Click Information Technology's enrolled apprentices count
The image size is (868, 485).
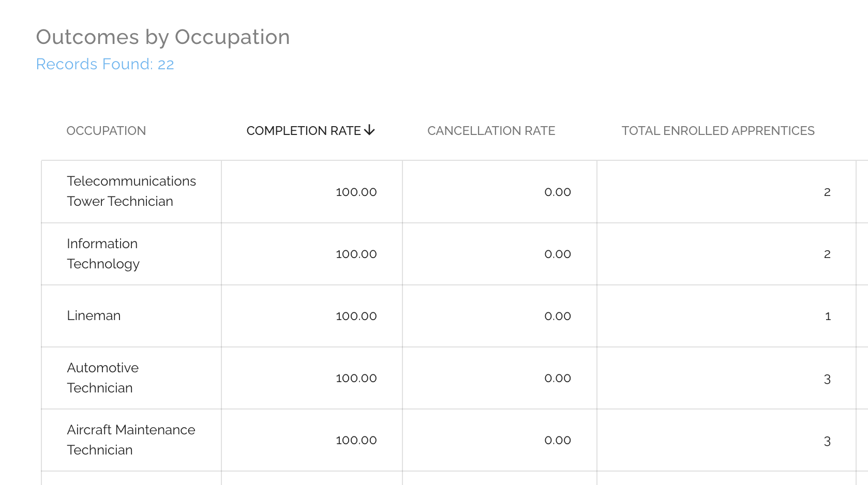(x=827, y=254)
